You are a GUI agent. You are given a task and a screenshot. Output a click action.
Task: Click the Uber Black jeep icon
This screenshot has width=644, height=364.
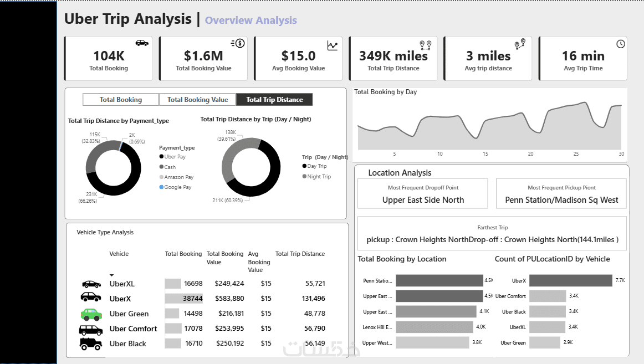coord(91,344)
